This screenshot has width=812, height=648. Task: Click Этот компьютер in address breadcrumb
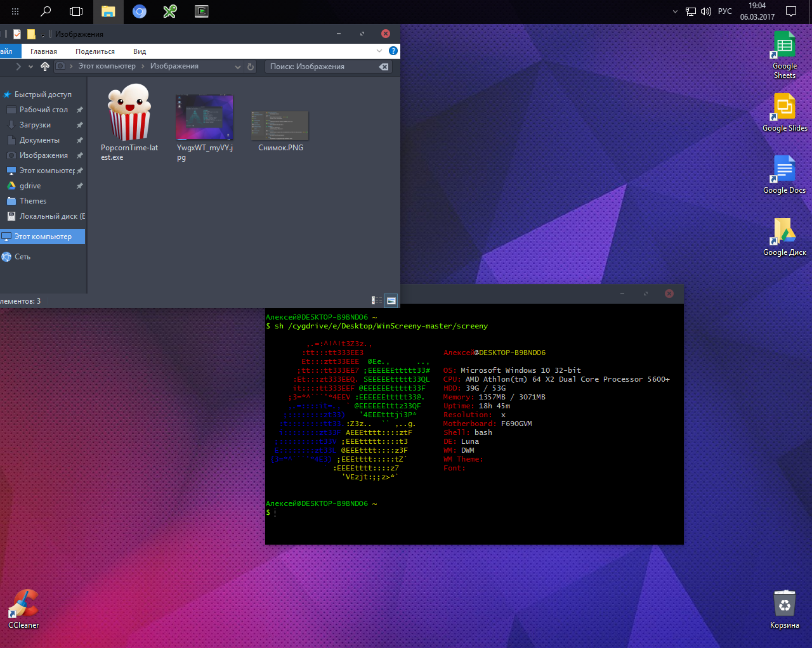107,66
